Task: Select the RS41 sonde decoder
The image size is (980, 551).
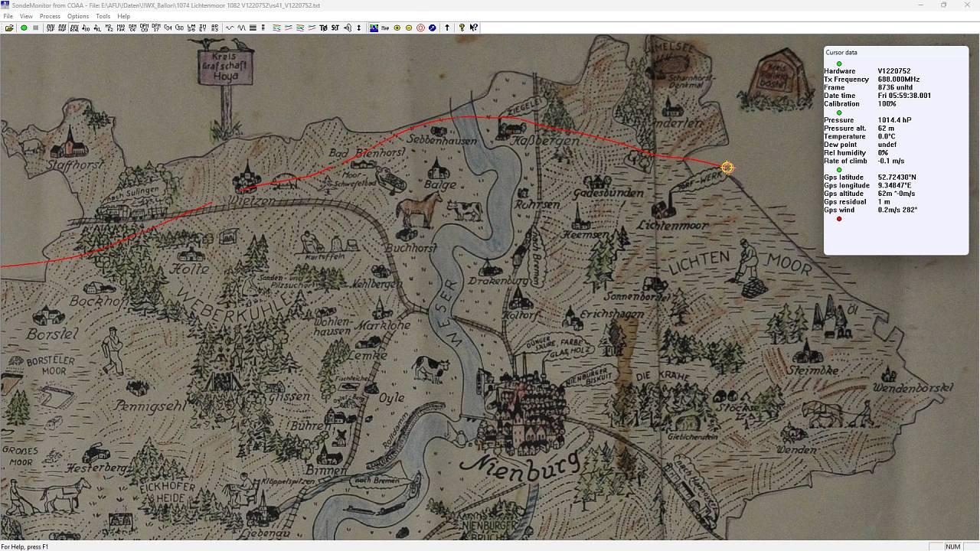Action: pyautogui.click(x=74, y=28)
